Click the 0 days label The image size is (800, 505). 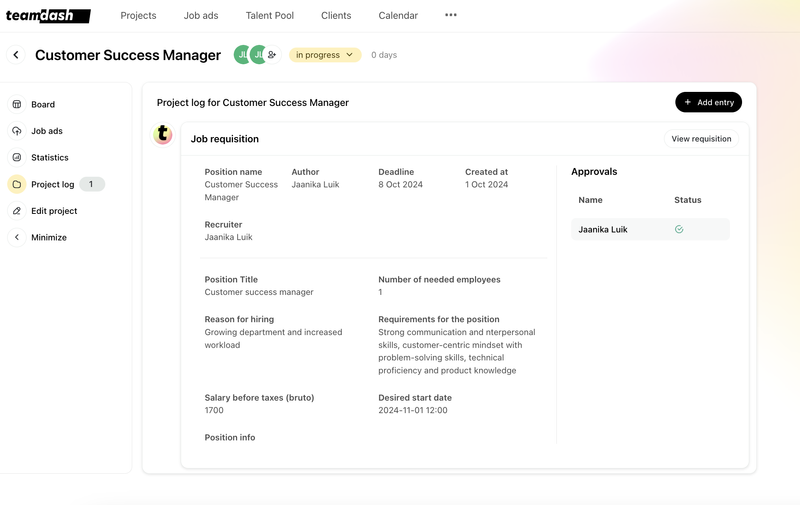384,55
